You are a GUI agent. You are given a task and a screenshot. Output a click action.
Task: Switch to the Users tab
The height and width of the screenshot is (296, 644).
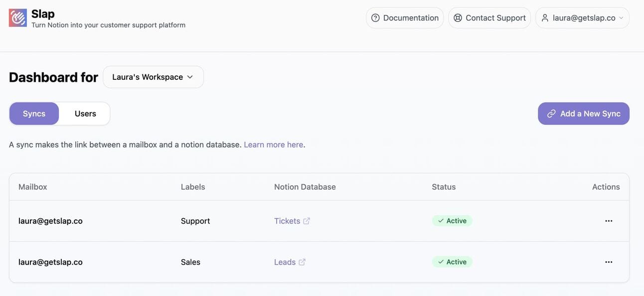(85, 114)
